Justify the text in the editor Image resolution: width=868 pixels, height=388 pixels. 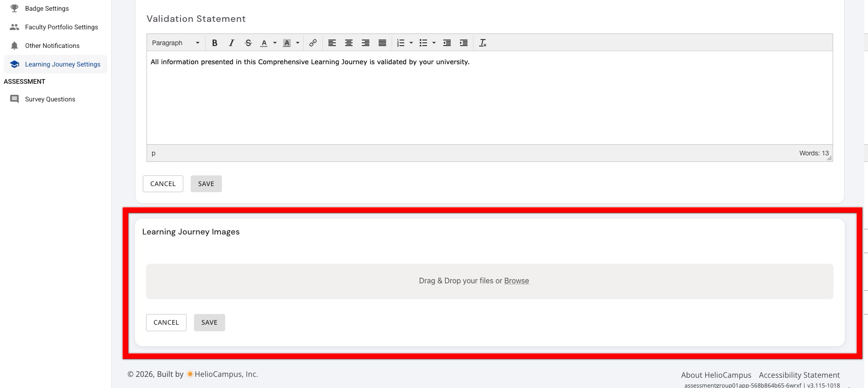[382, 43]
